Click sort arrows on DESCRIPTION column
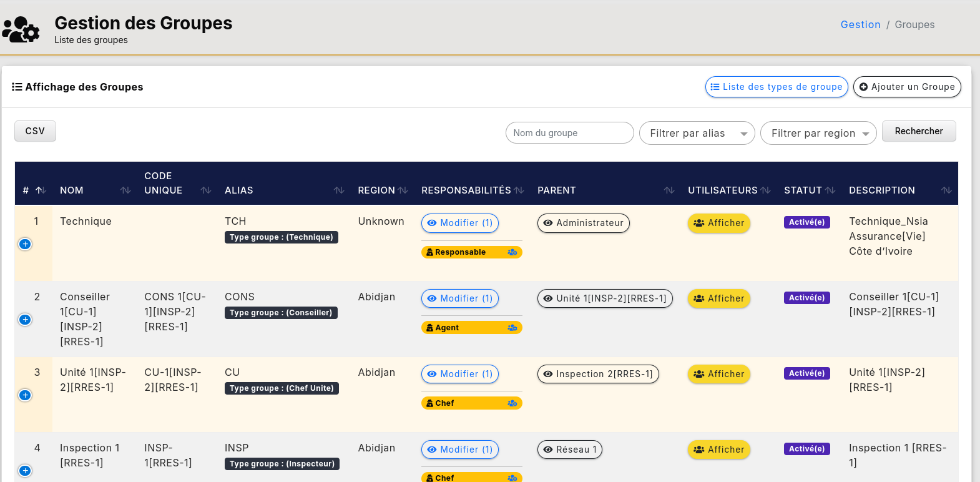Image resolution: width=980 pixels, height=482 pixels. pyautogui.click(x=946, y=190)
